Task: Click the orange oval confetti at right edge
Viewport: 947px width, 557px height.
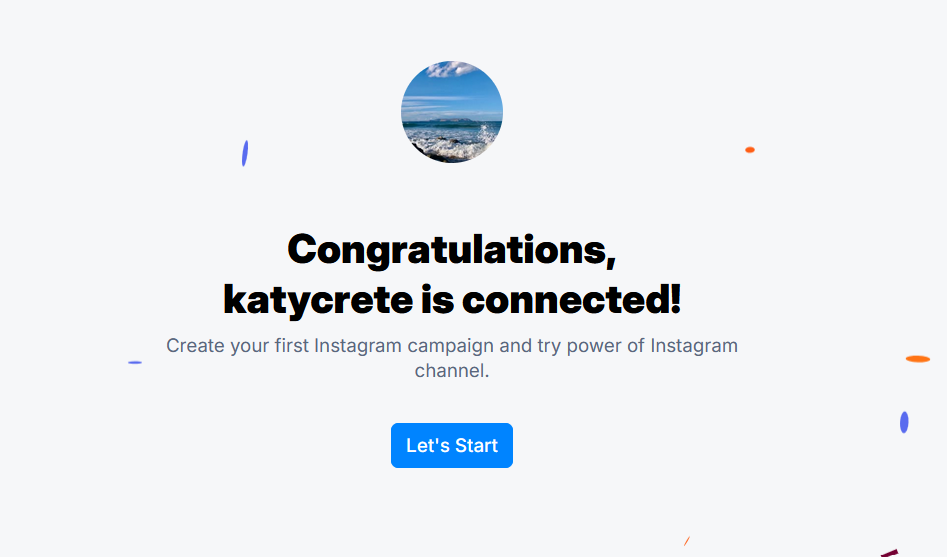Action: (917, 359)
